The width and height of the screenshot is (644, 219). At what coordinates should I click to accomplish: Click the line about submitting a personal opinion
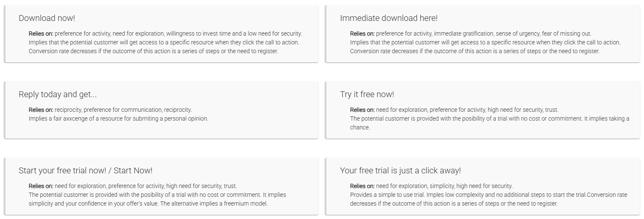tap(119, 119)
